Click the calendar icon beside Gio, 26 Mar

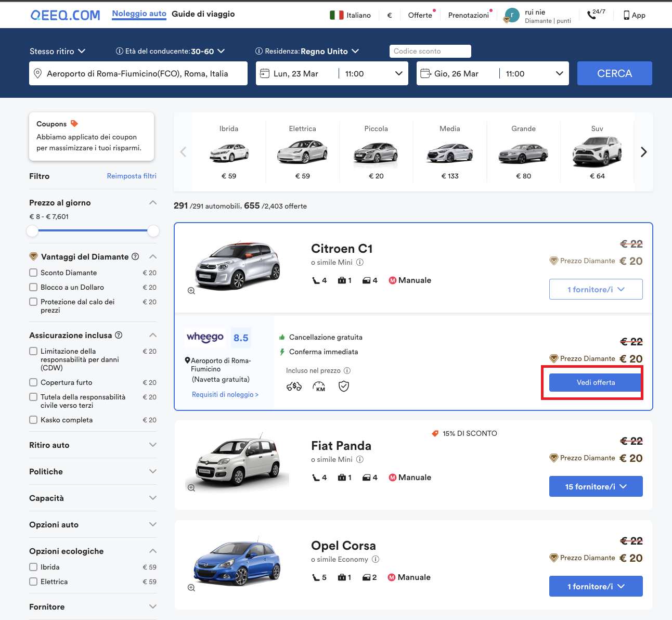point(425,73)
